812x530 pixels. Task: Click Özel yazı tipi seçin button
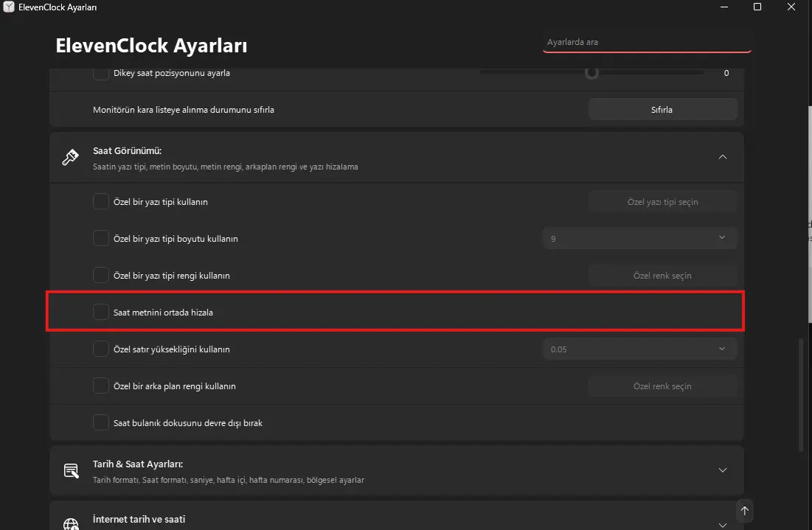pyautogui.click(x=662, y=201)
